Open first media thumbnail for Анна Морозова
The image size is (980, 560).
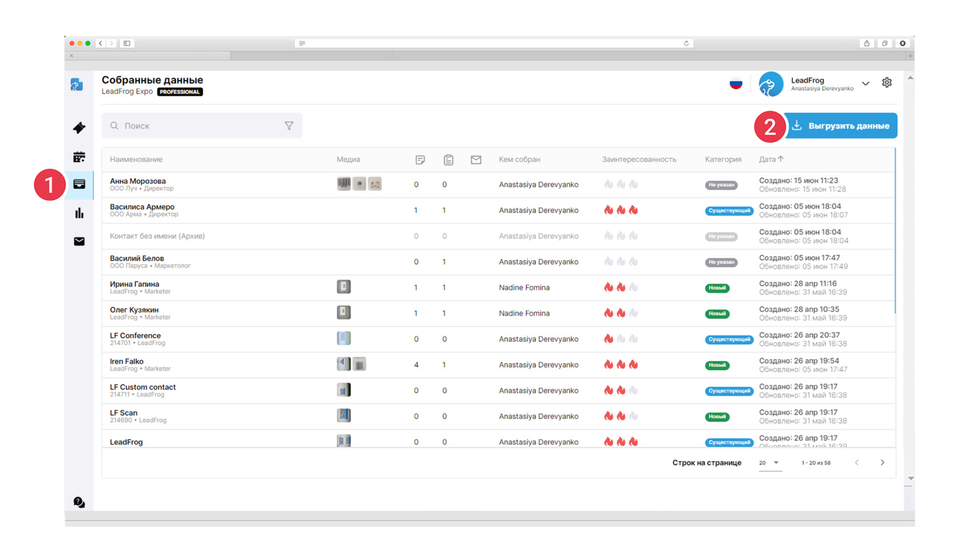[x=344, y=184]
